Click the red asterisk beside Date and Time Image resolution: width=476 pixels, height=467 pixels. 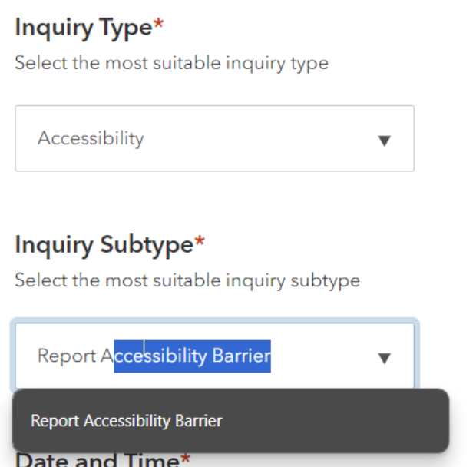185,459
